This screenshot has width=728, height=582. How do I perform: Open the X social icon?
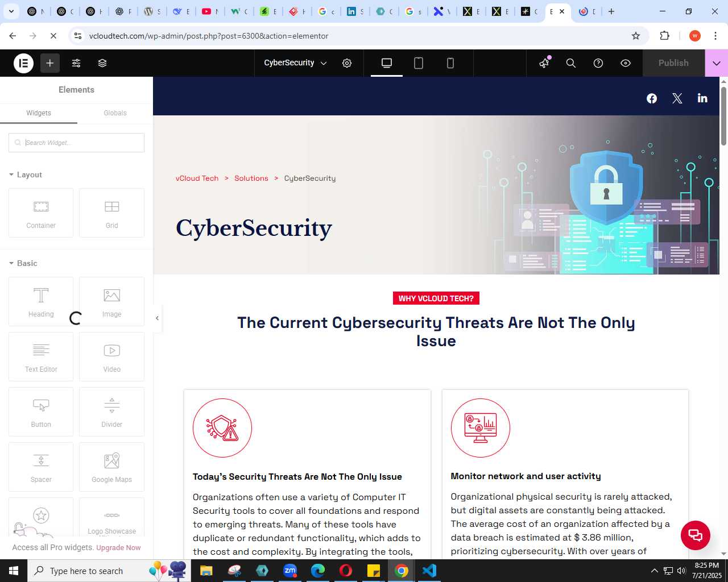point(677,98)
